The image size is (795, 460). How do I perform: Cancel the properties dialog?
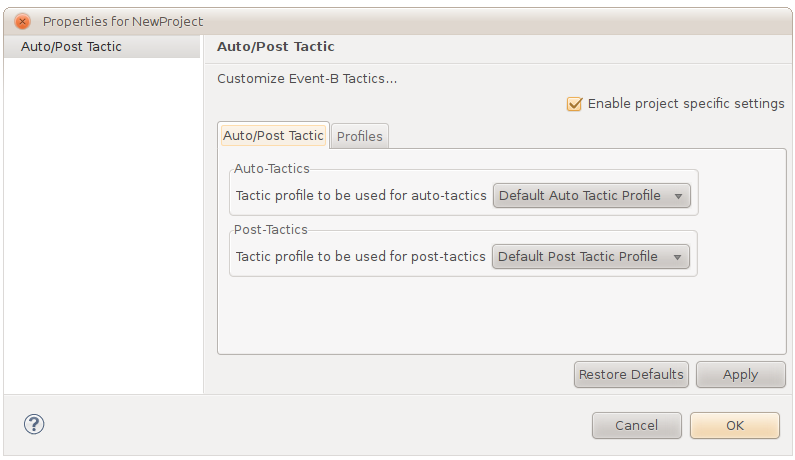(x=636, y=425)
